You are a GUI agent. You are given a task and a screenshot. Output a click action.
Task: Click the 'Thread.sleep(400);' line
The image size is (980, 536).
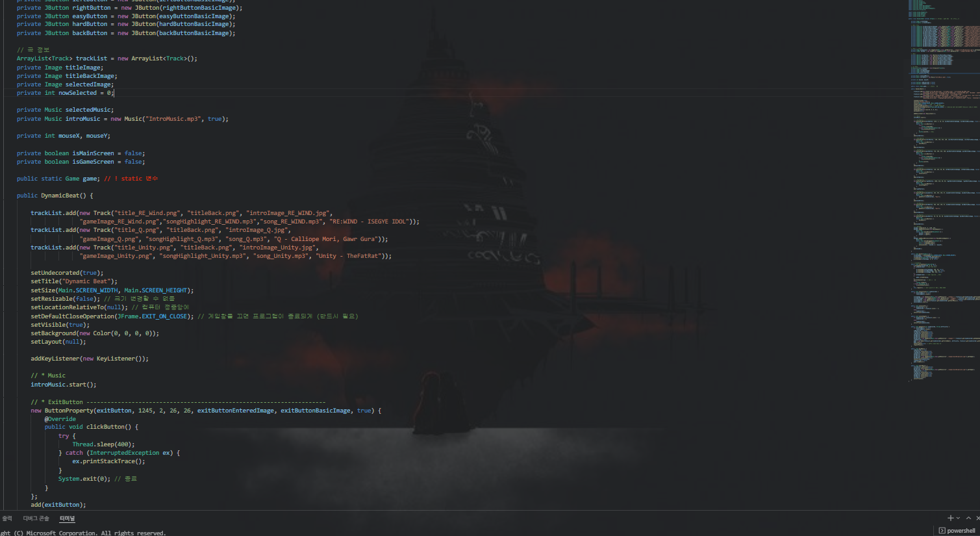tap(103, 444)
